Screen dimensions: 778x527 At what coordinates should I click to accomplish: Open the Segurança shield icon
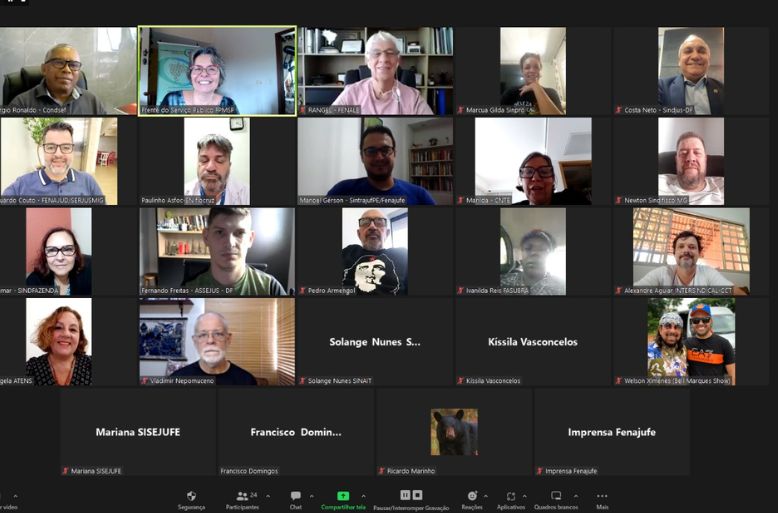(x=191, y=496)
